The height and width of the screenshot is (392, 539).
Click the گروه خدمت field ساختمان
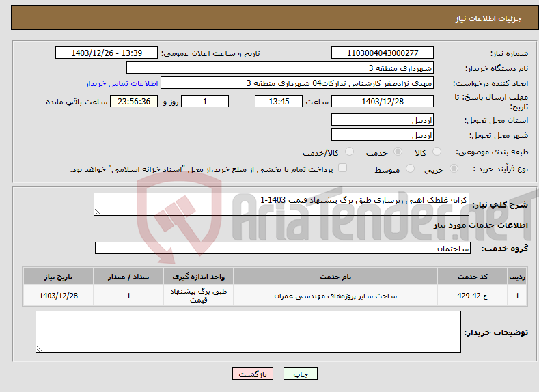[283, 248]
